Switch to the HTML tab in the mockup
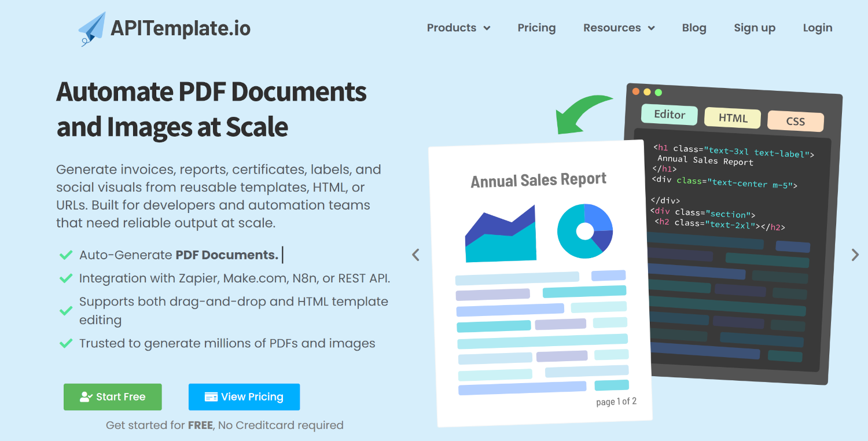This screenshot has height=441, width=868. click(x=732, y=117)
